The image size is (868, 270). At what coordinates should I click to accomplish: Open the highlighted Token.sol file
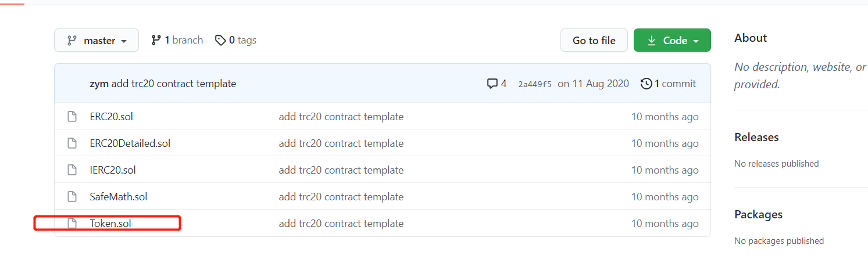click(x=110, y=223)
